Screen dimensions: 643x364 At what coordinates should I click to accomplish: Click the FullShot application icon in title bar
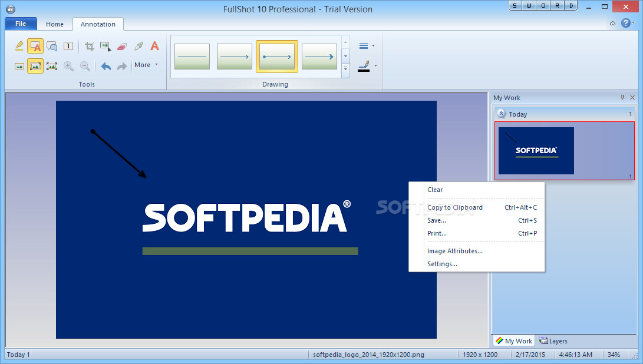tap(10, 9)
